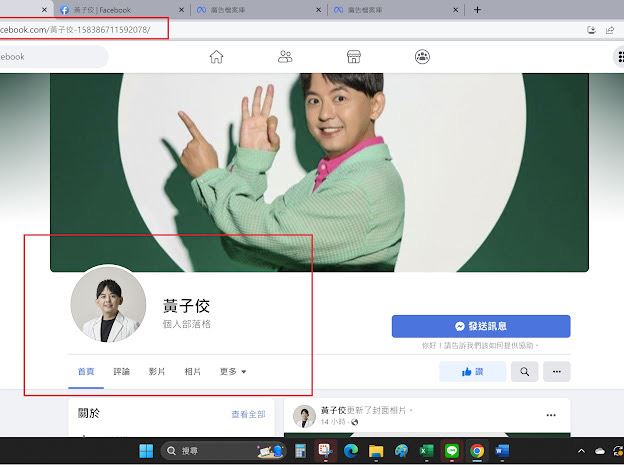Click the 查看全部 link in 關於 section
Viewport: 624px width, 468px height.
point(248,414)
